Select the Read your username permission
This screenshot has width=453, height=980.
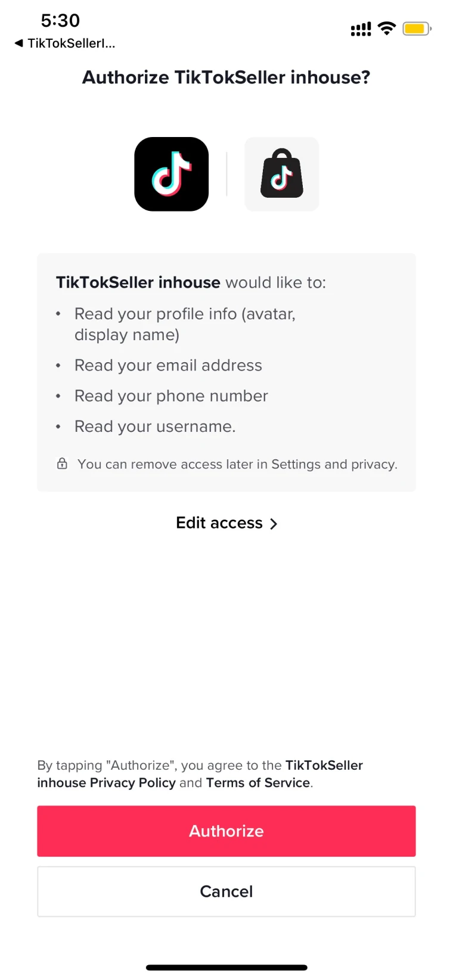155,427
